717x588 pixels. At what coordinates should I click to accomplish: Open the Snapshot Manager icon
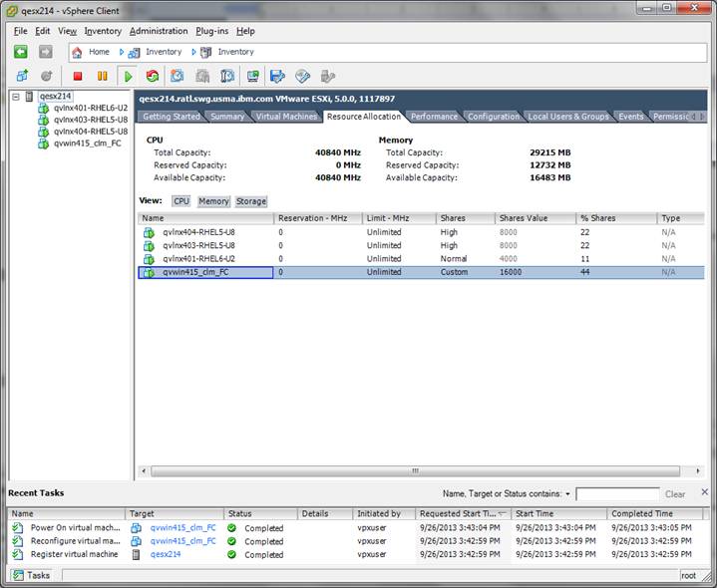pyautogui.click(x=227, y=76)
